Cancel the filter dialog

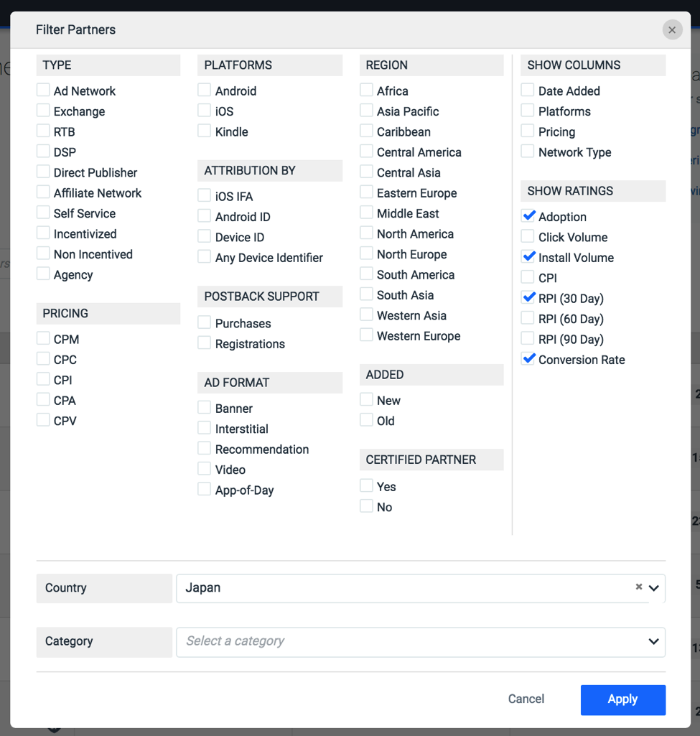click(526, 699)
